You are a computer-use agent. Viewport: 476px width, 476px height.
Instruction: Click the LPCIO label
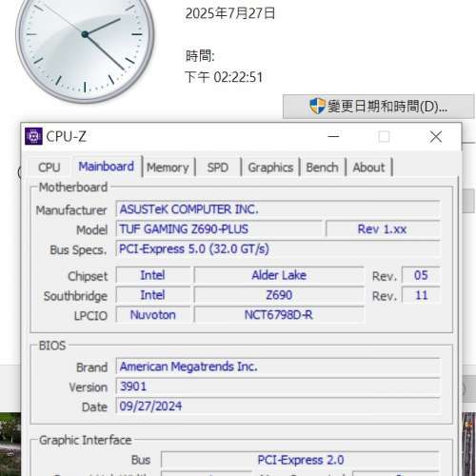pos(90,316)
